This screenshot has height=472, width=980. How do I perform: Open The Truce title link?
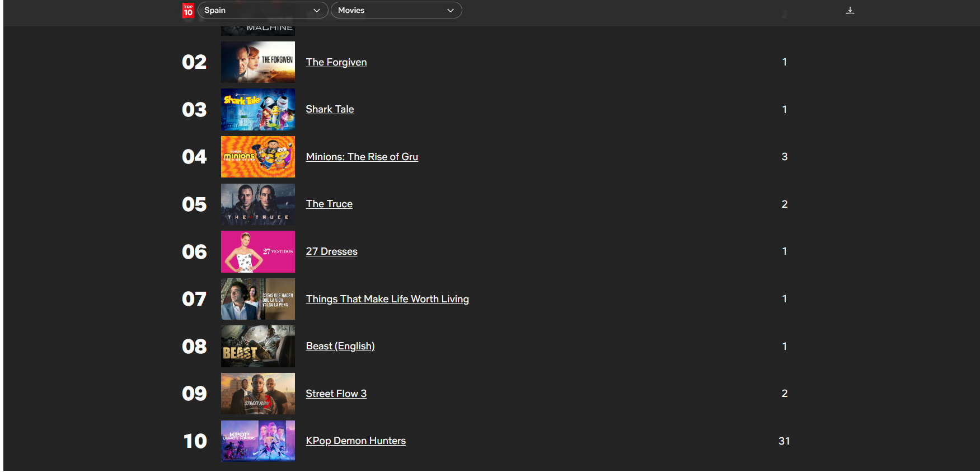(329, 204)
